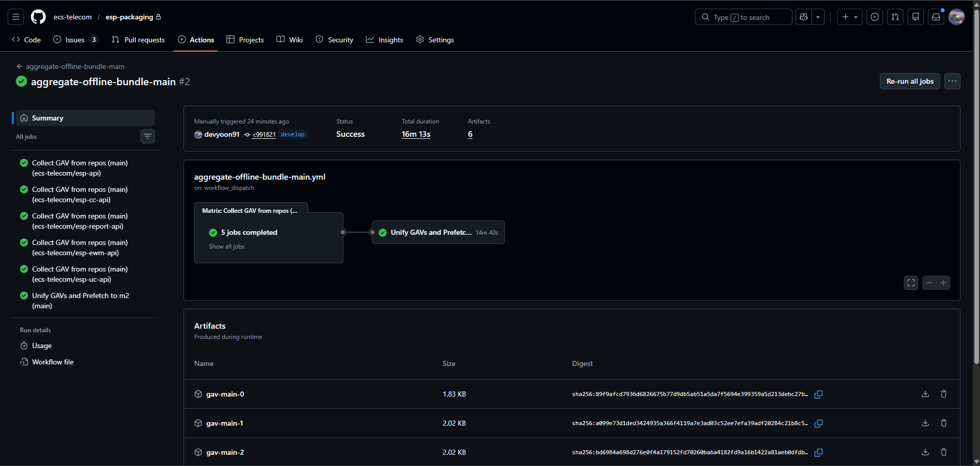The width and height of the screenshot is (980, 466).
Task: Open the hamburger navigation menu
Action: [16, 17]
